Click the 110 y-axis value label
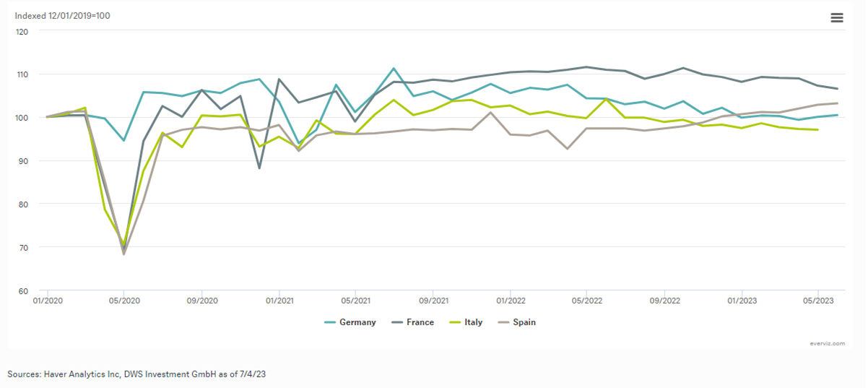Image resolution: width=868 pixels, height=388 pixels. coord(22,74)
